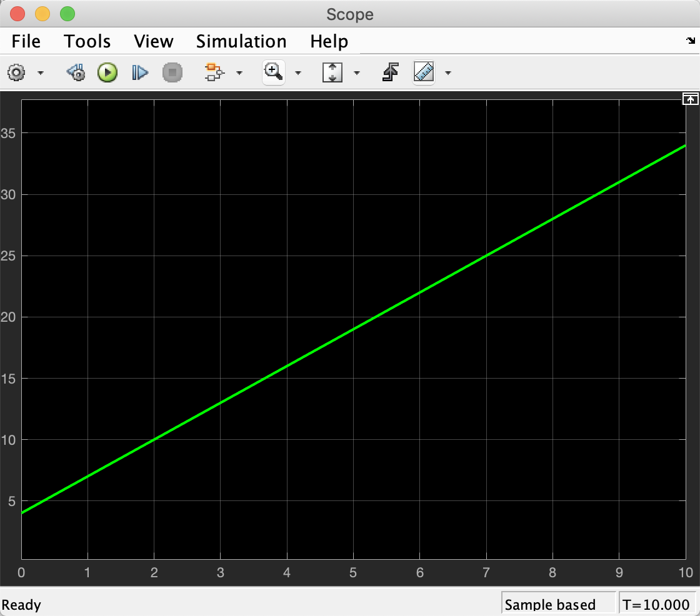The image size is (700, 616).
Task: Open the View menu
Action: [x=154, y=41]
